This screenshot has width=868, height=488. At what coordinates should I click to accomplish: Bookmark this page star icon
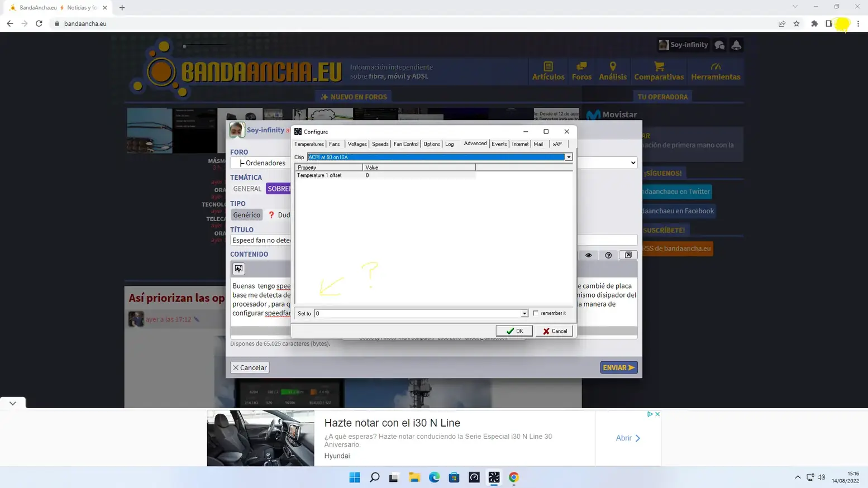coord(797,23)
